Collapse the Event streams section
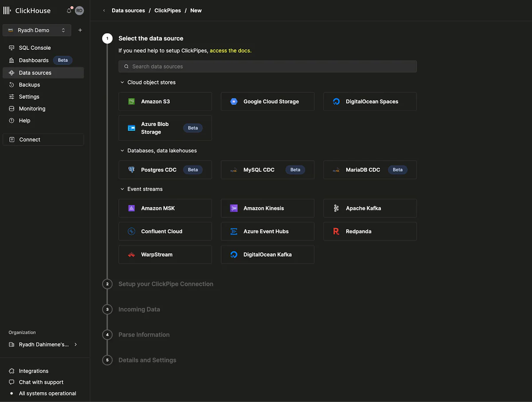The image size is (532, 402). point(122,189)
